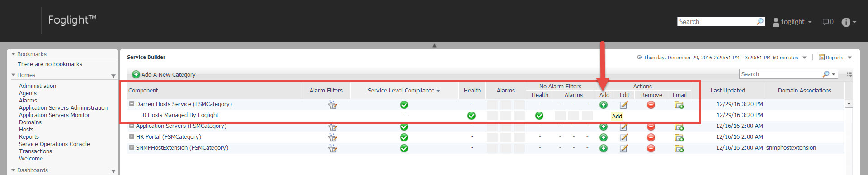Open the Homes section options arrow

[x=113, y=76]
